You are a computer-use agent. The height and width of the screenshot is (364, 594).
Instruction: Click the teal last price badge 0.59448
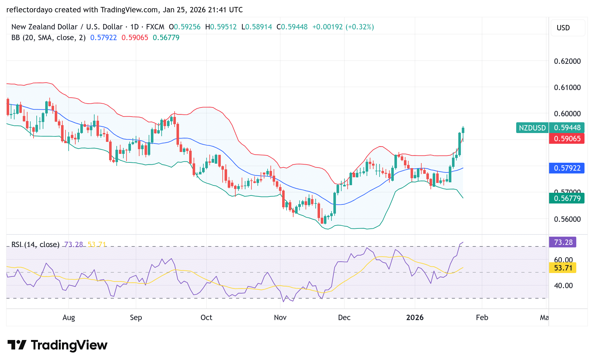pos(566,128)
